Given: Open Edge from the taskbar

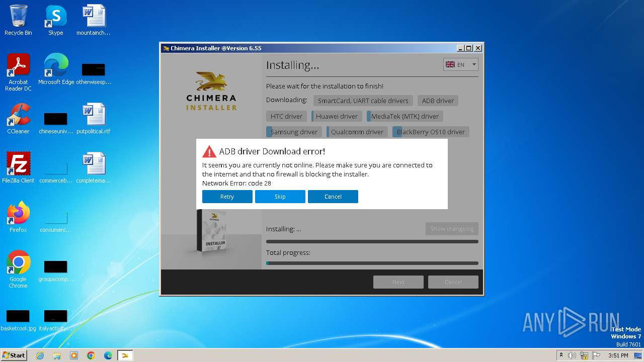Looking at the screenshot, I should pyautogui.click(x=108, y=355).
